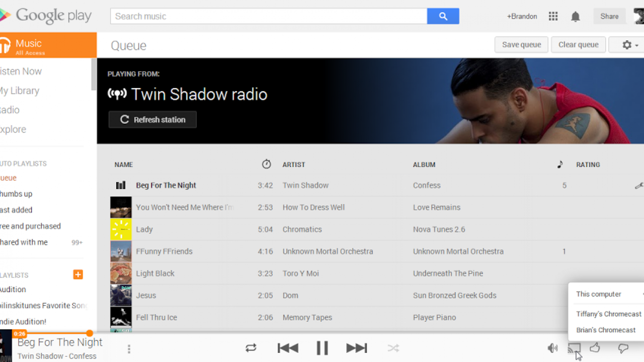Image resolution: width=644 pixels, height=362 pixels.
Task: Cast to Brian's Chromecast
Action: click(606, 330)
